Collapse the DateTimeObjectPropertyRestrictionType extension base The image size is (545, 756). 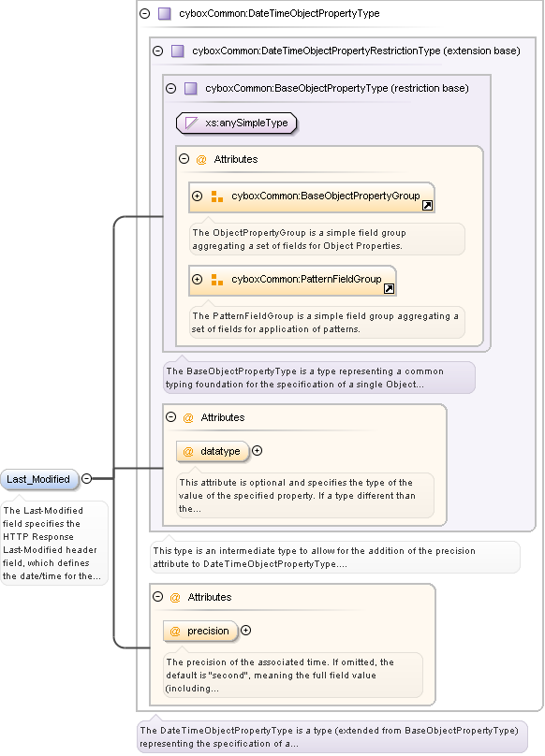(x=158, y=51)
